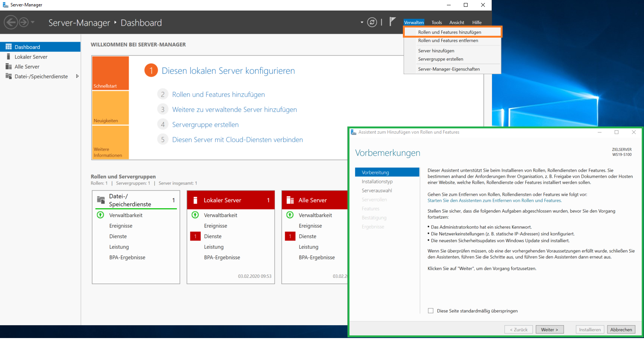The height and width of the screenshot is (358, 644).
Task: Select Alle Server in the sidebar
Action: (x=40, y=67)
